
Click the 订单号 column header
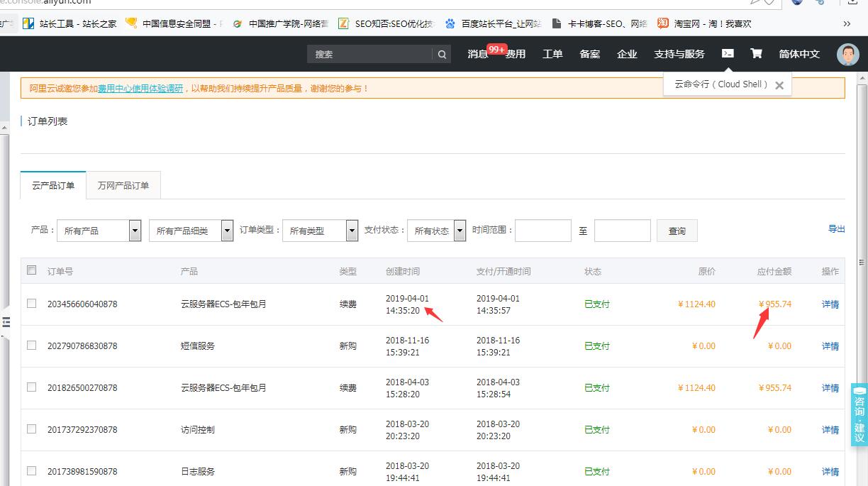pyautogui.click(x=60, y=272)
